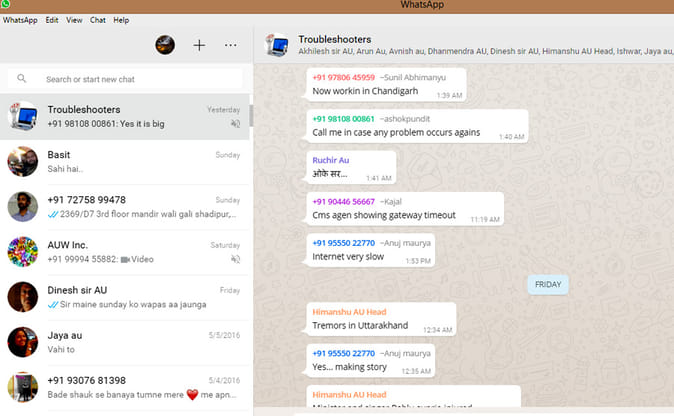Open the three-dot menu in sidebar
The height and width of the screenshot is (416, 674).
pos(231,45)
